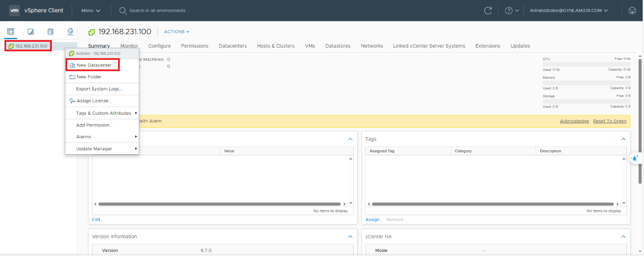This screenshot has width=644, height=256.
Task: Click the smiley feedback icon
Action: [632, 10]
